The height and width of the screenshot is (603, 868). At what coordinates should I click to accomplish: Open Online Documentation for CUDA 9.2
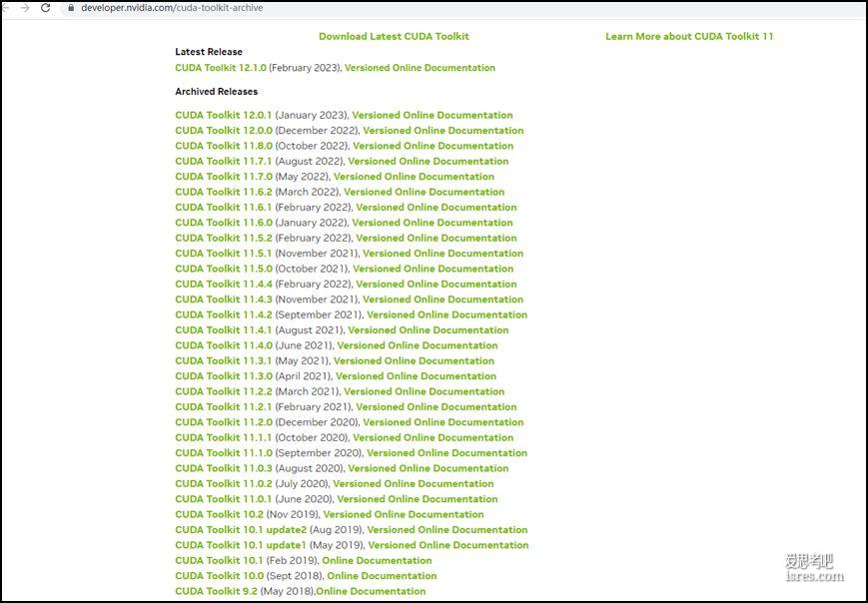coord(371,591)
